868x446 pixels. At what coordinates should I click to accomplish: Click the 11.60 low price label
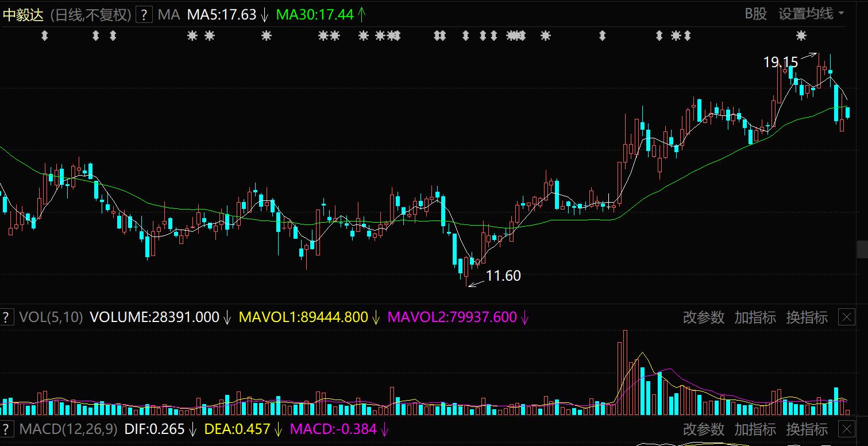(503, 276)
